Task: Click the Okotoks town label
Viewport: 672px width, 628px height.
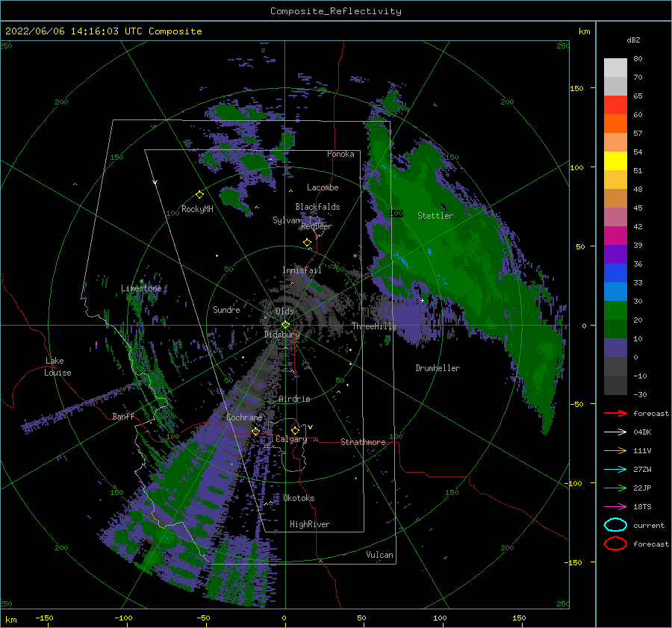Action: point(299,498)
